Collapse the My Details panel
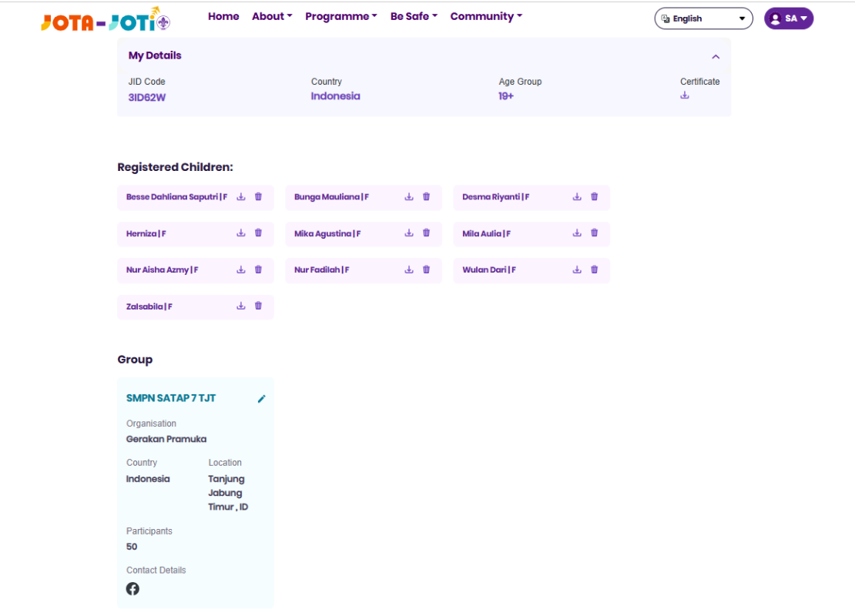Viewport: 855px width, 616px height. pyautogui.click(x=716, y=56)
